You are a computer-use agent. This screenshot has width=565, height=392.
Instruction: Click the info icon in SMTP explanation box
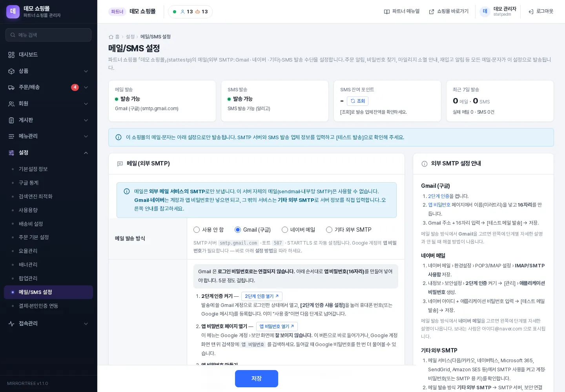127,192
